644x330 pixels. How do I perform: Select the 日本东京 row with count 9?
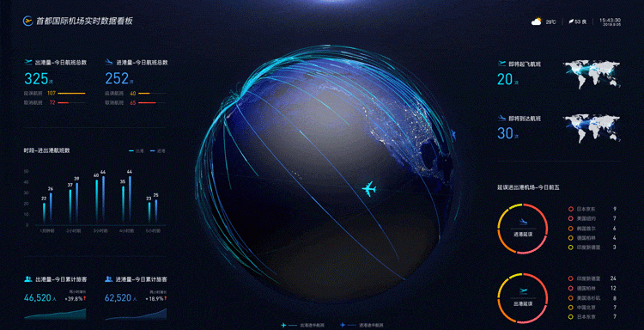(x=592, y=209)
